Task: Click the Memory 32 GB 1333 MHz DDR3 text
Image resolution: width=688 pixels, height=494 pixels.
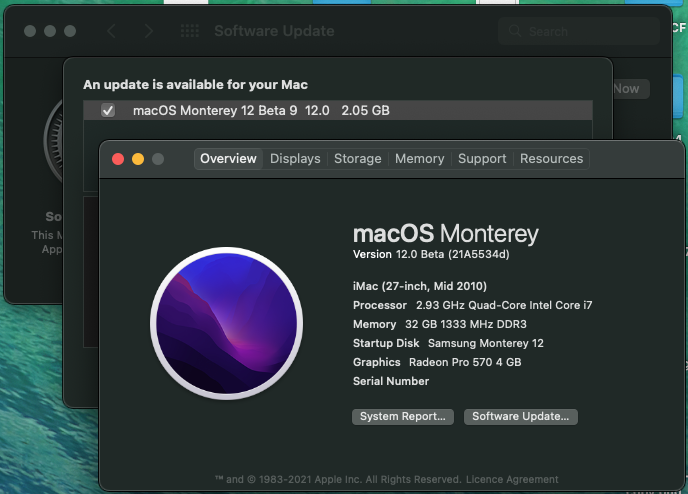Action: (440, 324)
